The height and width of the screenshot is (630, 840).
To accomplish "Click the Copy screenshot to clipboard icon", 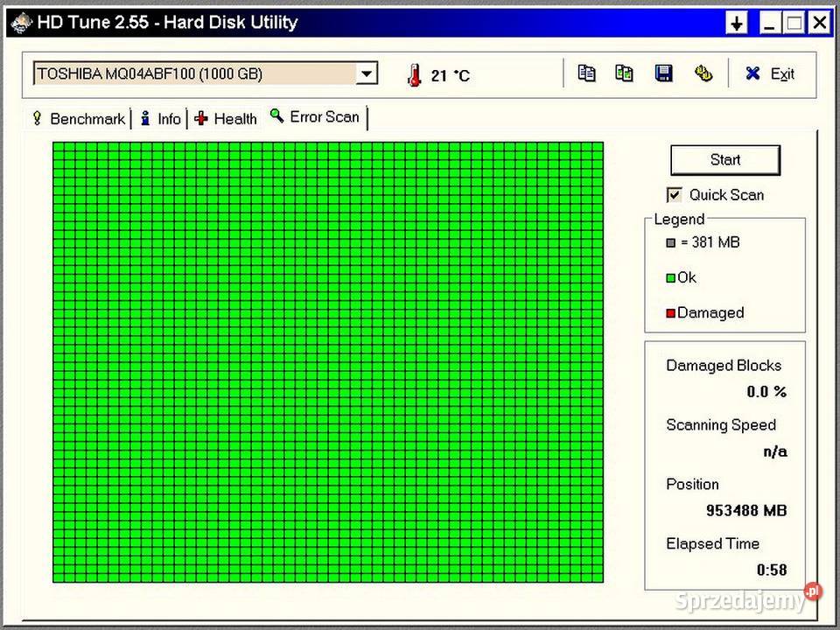I will (625, 73).
